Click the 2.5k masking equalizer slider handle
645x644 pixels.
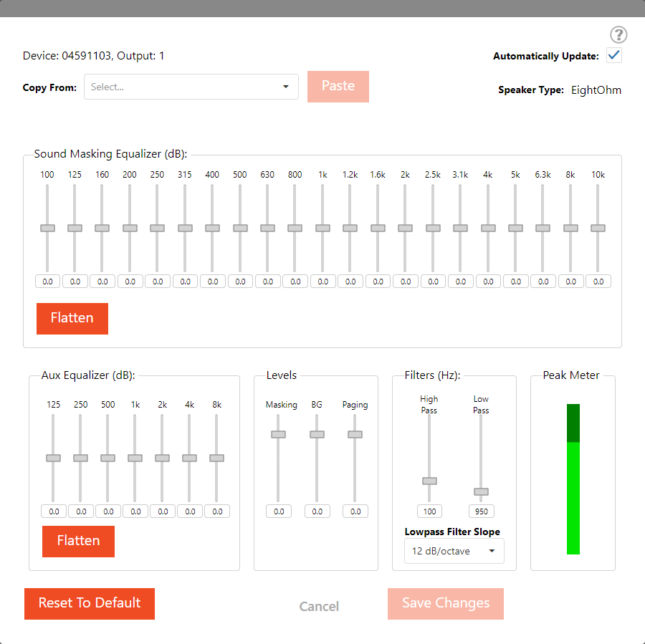pyautogui.click(x=433, y=229)
